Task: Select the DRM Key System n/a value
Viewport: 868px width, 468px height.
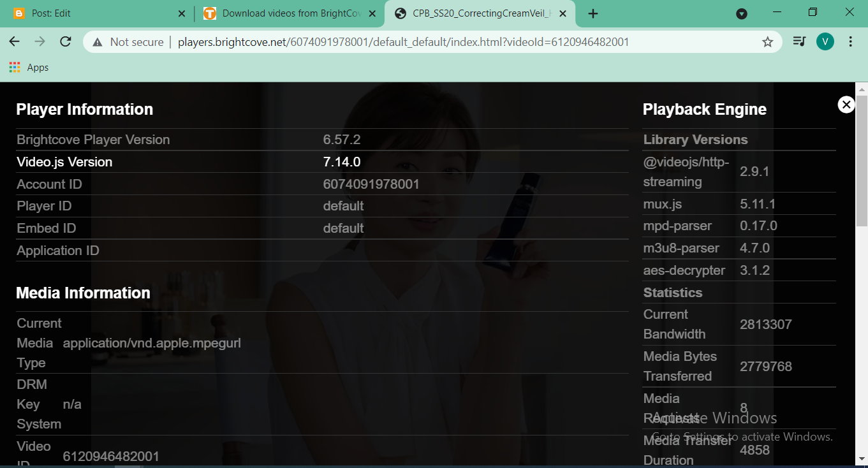Action: click(72, 404)
